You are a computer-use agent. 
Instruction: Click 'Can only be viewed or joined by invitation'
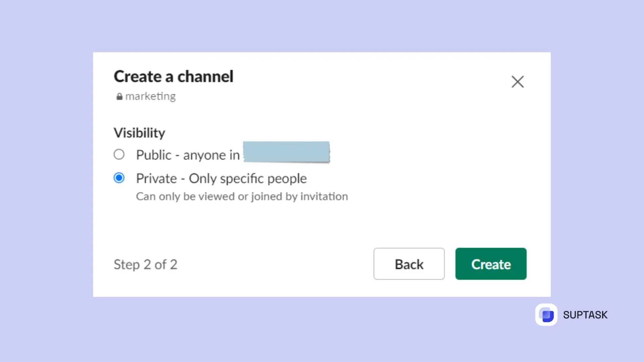(242, 196)
